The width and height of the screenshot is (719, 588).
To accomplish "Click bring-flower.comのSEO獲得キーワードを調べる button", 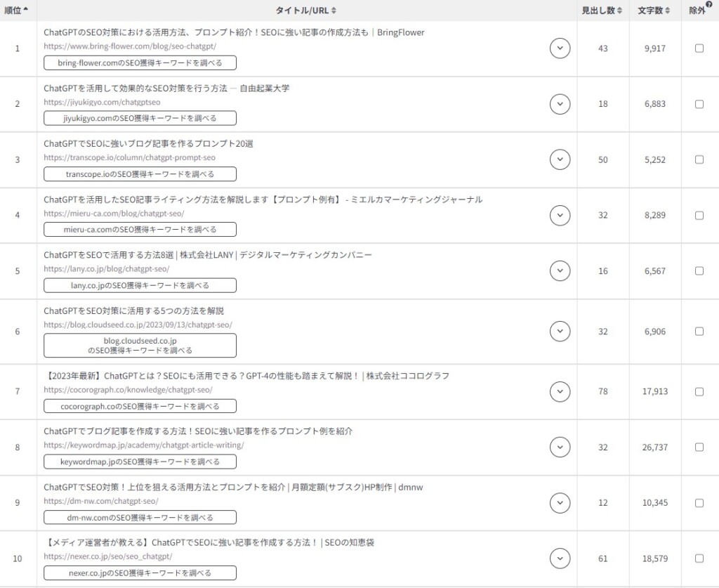I will pyautogui.click(x=140, y=63).
